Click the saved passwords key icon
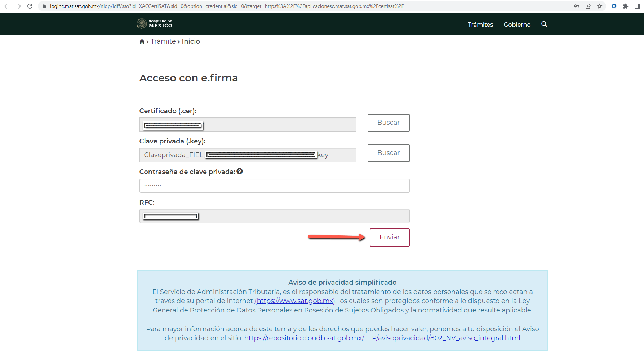The image size is (644, 355). pyautogui.click(x=577, y=6)
